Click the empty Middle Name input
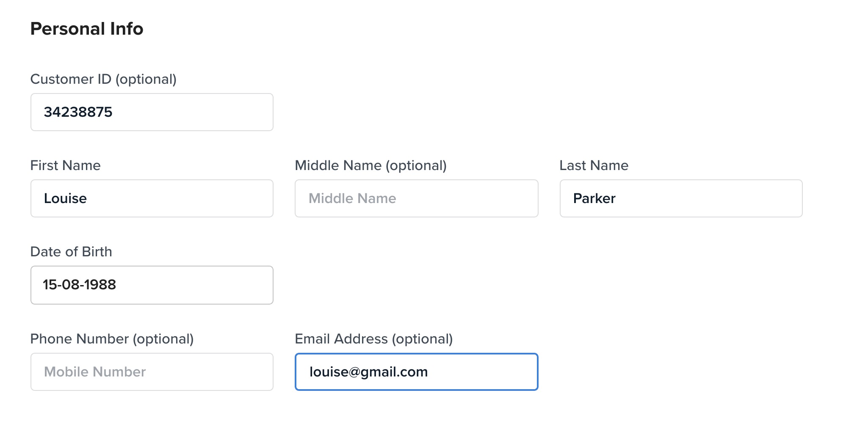This screenshot has width=868, height=423. point(416,198)
